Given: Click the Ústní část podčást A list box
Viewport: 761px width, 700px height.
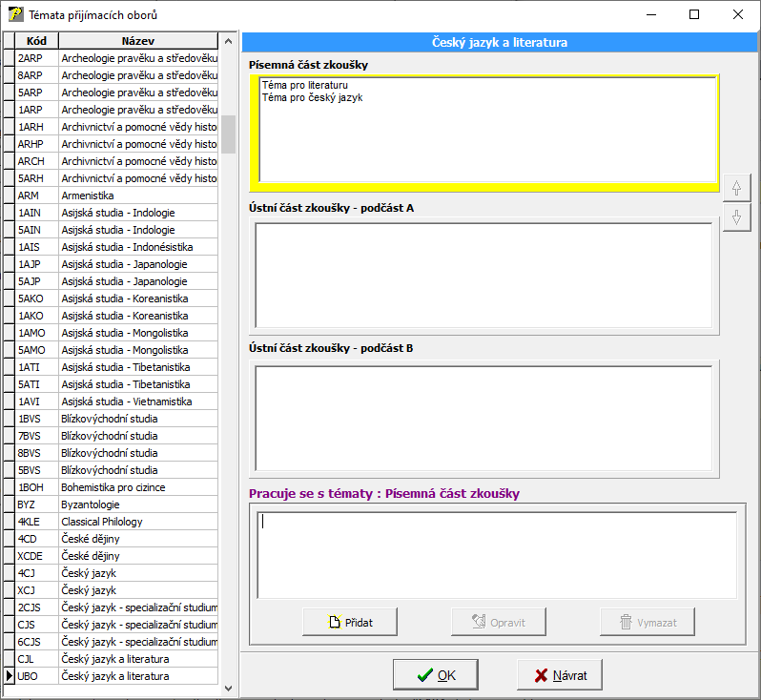Looking at the screenshot, I should (483, 276).
